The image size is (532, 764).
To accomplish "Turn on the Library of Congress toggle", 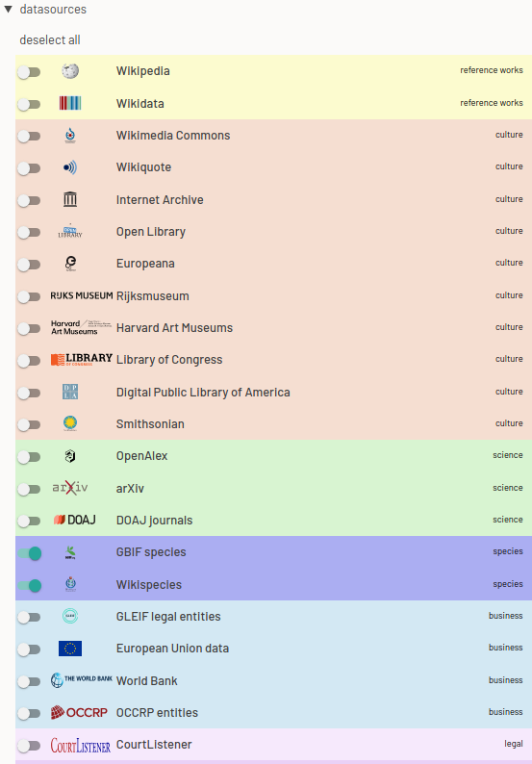I will (29, 361).
